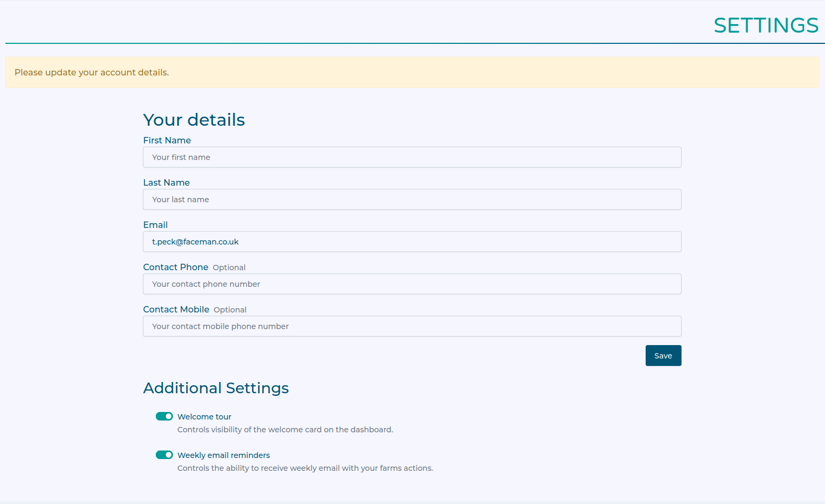Click the 'Email' field label
Viewport: 825px width, 504px height.
(155, 225)
